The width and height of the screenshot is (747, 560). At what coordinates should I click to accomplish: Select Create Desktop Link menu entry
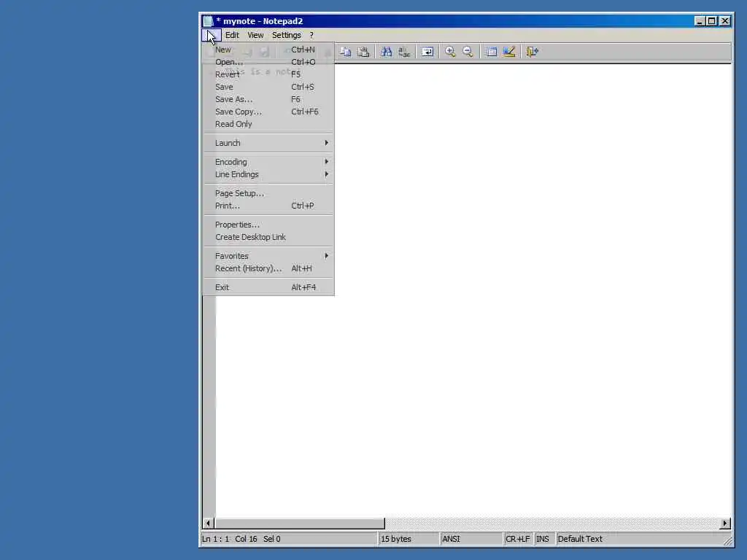pos(268,237)
